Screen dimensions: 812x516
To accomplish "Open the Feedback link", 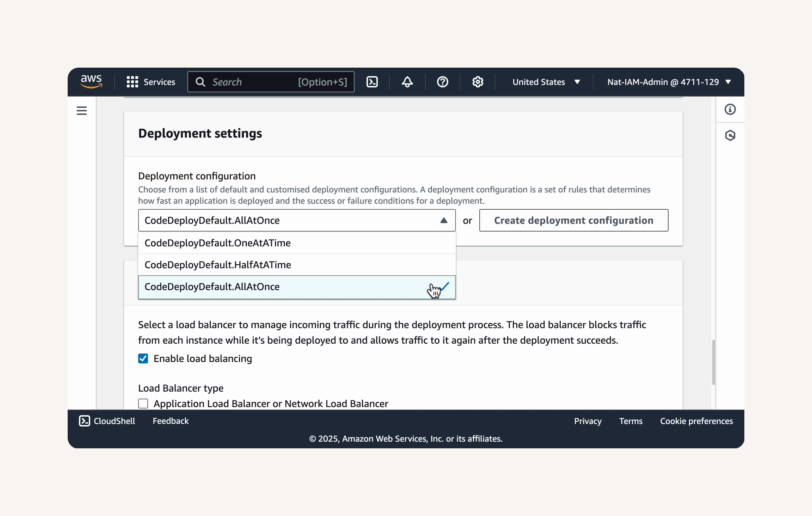I will click(171, 421).
